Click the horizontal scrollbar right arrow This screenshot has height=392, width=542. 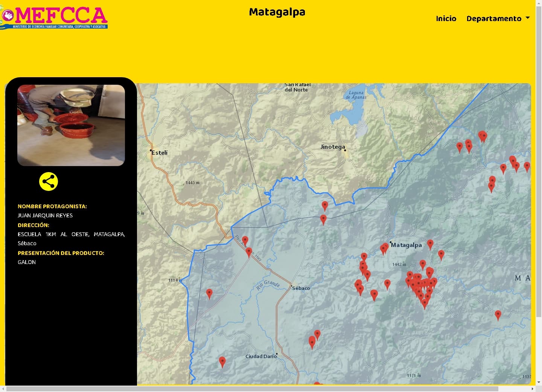coord(532,389)
